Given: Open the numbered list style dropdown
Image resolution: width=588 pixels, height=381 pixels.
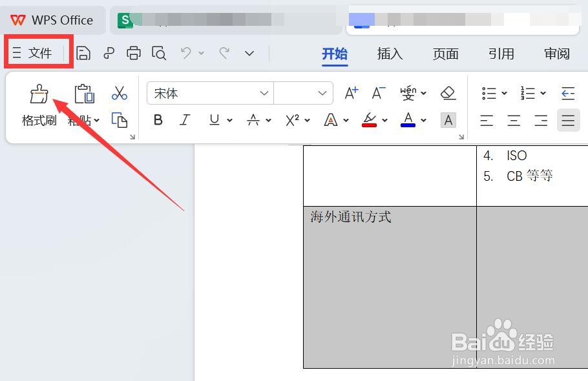Looking at the screenshot, I should tap(541, 93).
